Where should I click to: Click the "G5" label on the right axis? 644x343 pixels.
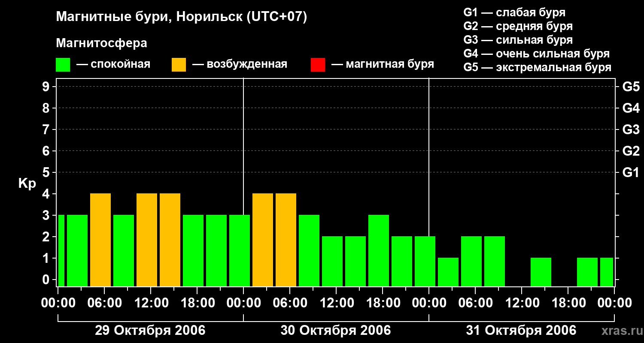click(631, 87)
